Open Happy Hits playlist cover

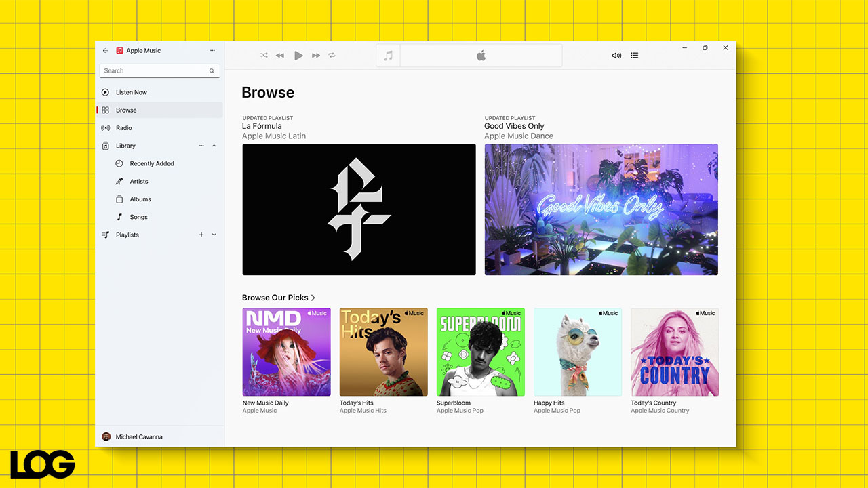tap(578, 352)
